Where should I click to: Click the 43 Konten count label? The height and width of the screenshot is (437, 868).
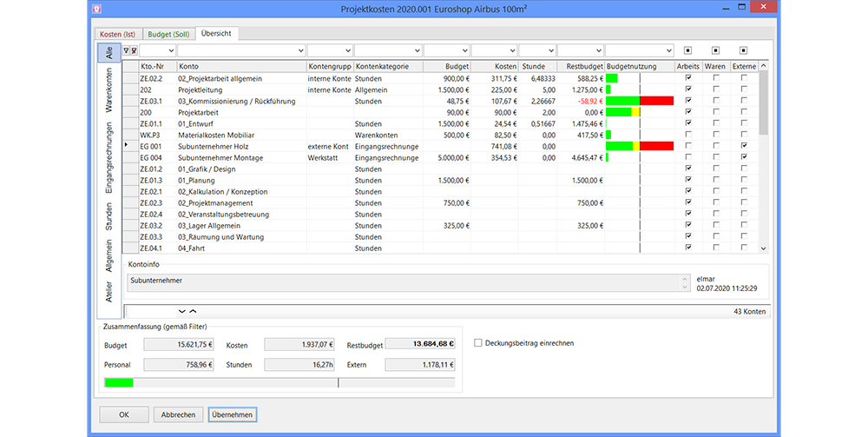(x=750, y=312)
